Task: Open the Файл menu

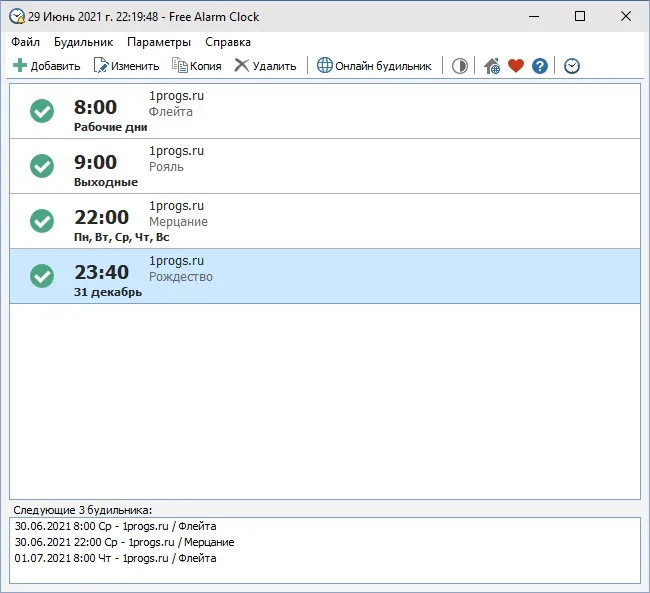Action: point(25,42)
